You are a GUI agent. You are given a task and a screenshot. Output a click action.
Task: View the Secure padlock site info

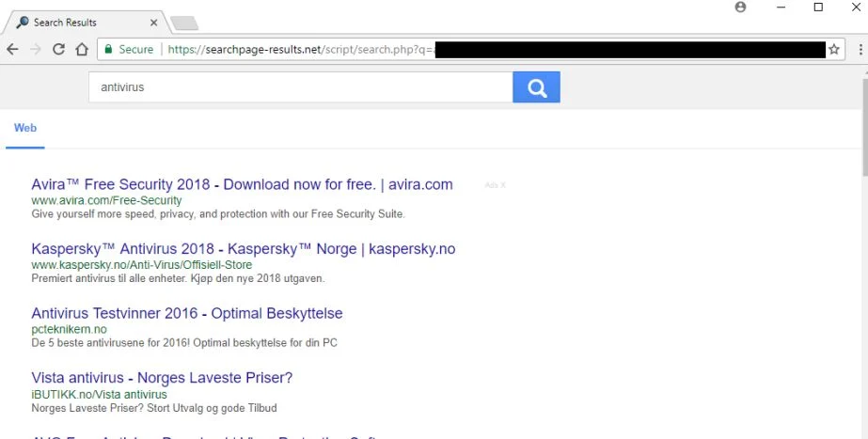129,49
